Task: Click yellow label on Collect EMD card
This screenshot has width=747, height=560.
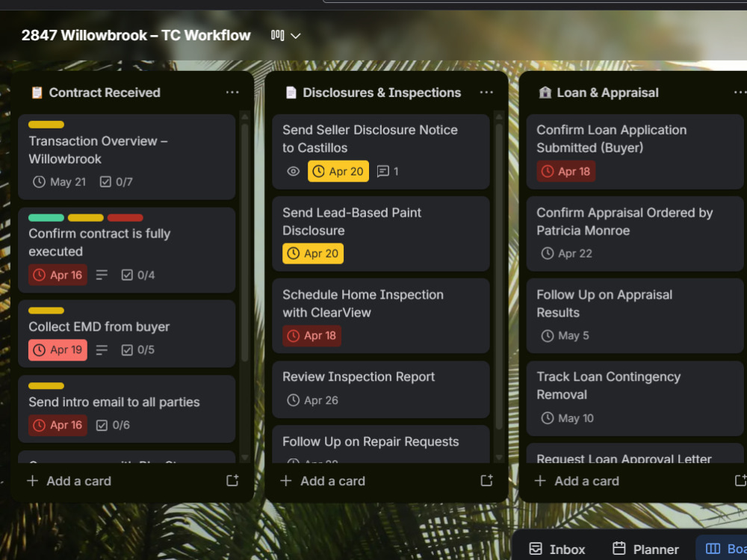Action: click(x=46, y=311)
